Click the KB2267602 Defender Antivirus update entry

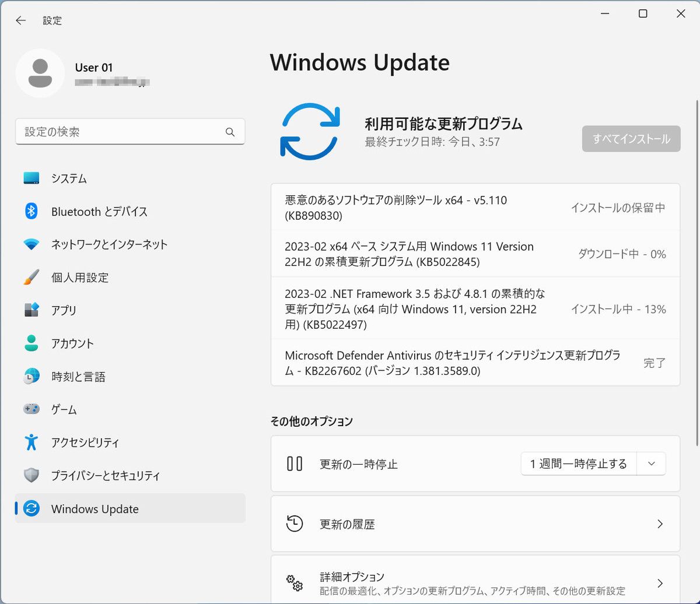(x=475, y=362)
